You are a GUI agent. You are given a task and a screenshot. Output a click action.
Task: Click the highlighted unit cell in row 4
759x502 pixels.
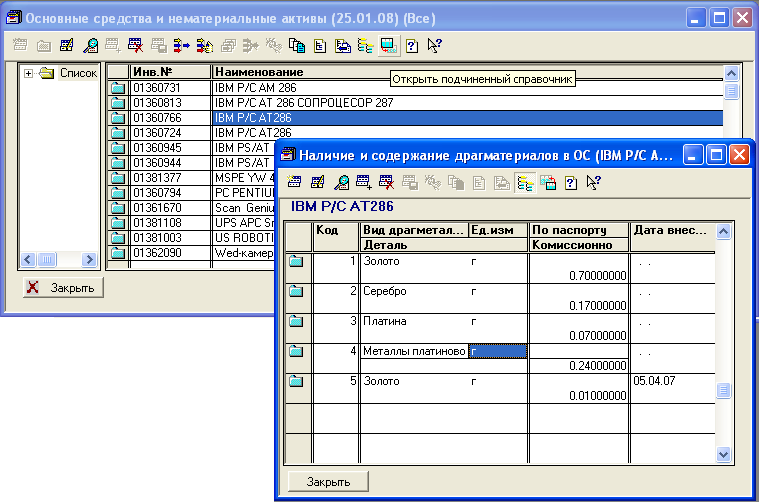coord(498,351)
